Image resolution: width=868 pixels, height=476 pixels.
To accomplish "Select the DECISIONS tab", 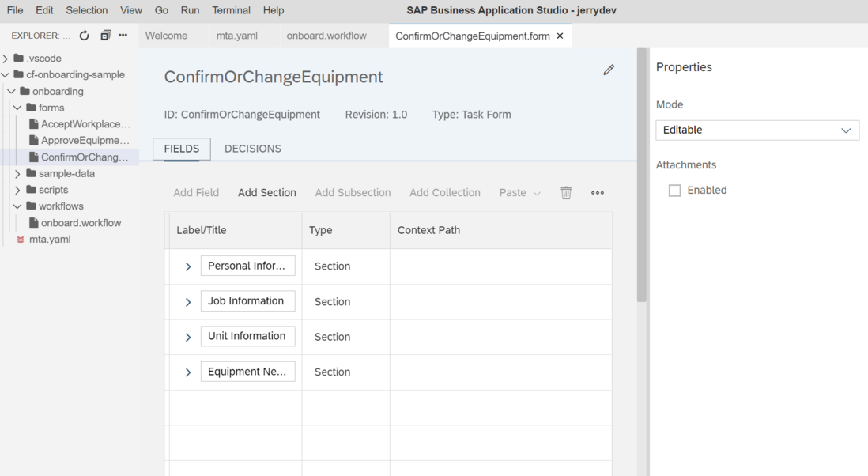I will [x=253, y=149].
